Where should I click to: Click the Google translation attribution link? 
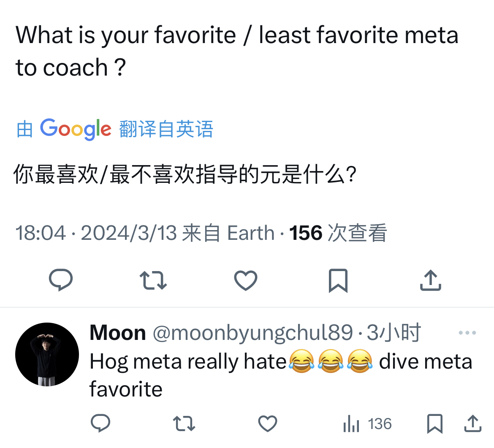click(x=114, y=129)
